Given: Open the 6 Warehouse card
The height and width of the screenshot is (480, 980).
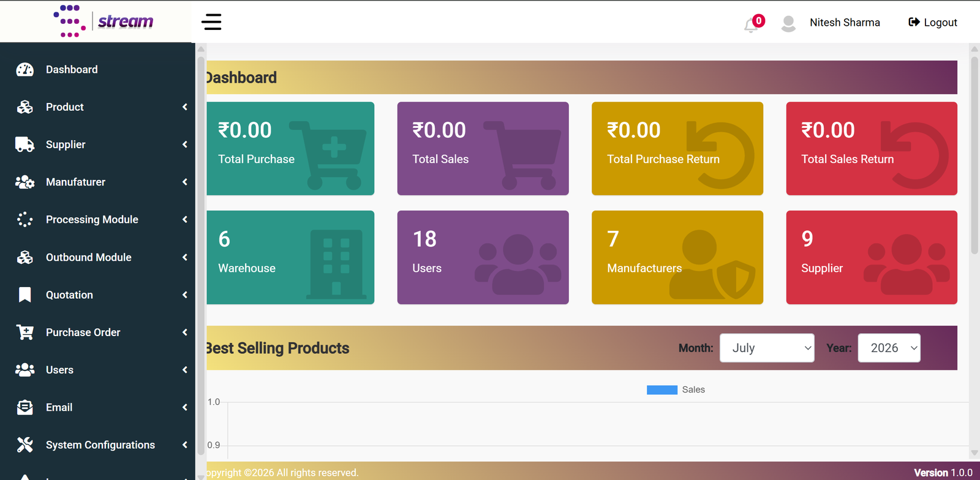Looking at the screenshot, I should tap(290, 257).
